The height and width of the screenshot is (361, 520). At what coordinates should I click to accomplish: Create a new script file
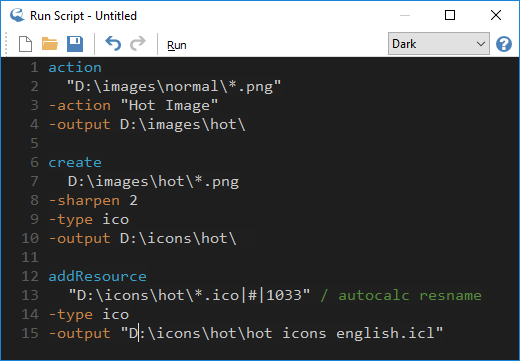tap(25, 44)
